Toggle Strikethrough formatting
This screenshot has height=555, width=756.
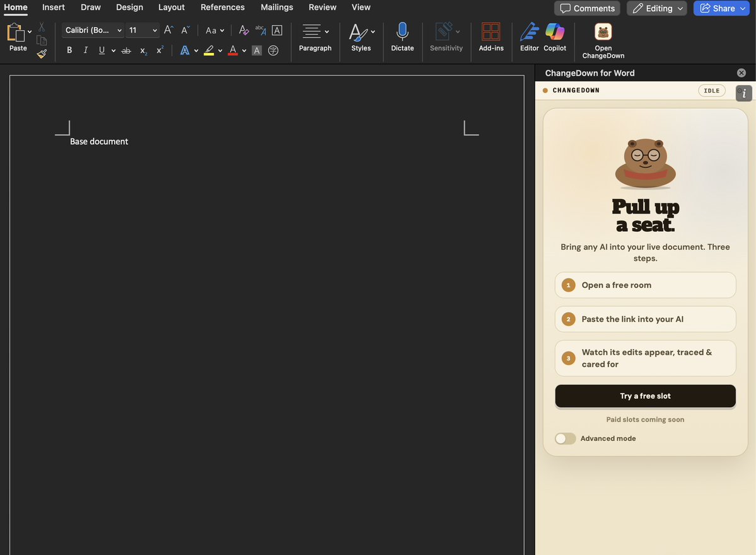[126, 50]
